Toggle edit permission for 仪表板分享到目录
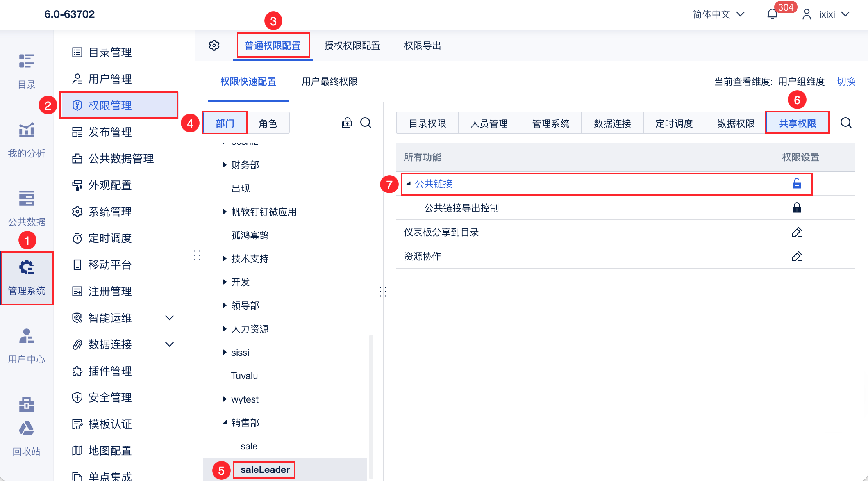 [x=797, y=232]
